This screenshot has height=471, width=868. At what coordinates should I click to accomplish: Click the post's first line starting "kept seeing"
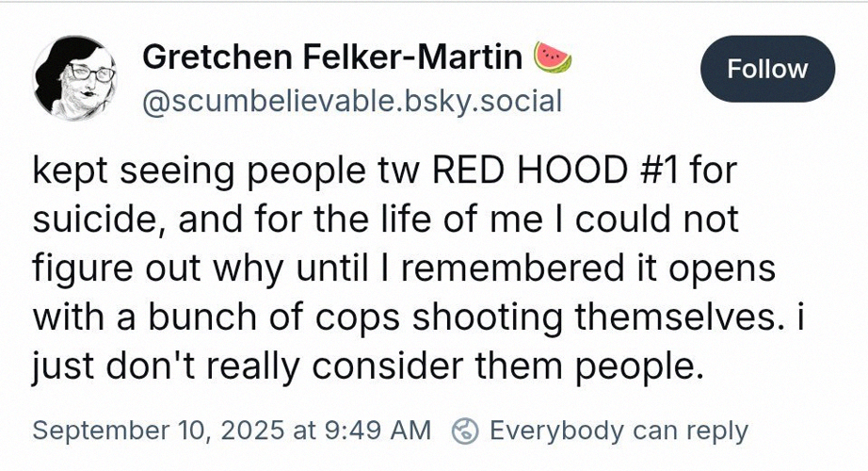tap(385, 171)
